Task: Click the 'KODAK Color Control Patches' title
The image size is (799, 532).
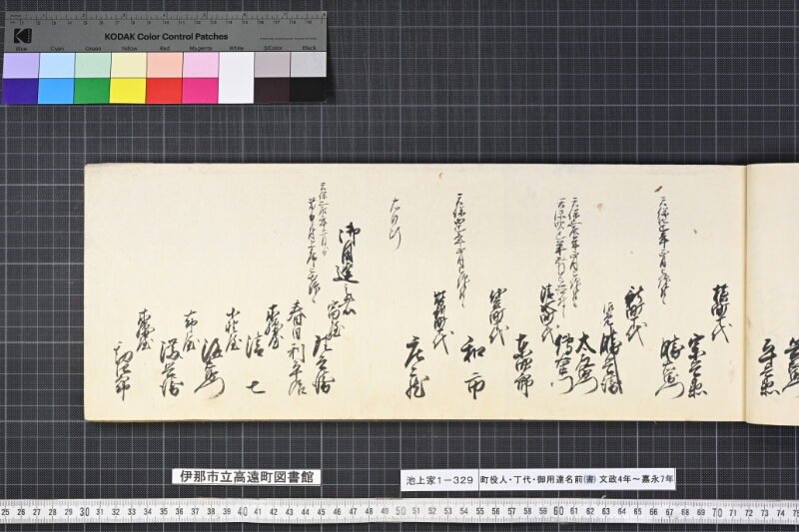Action: 166,37
